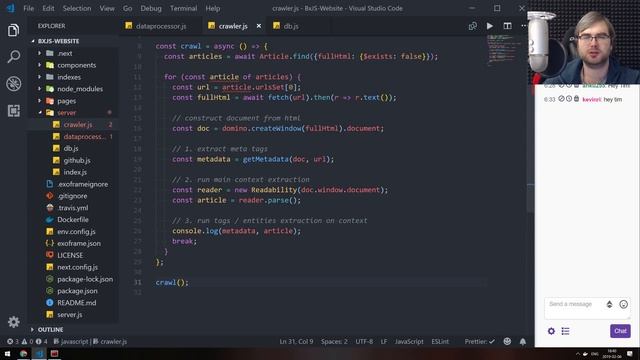Image resolution: width=640 pixels, height=360 pixels.
Task: Split the editor to the right
Action: (x=507, y=26)
